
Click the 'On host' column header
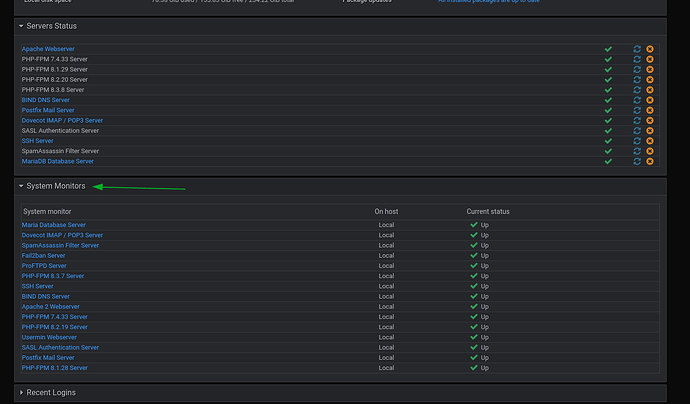(386, 212)
